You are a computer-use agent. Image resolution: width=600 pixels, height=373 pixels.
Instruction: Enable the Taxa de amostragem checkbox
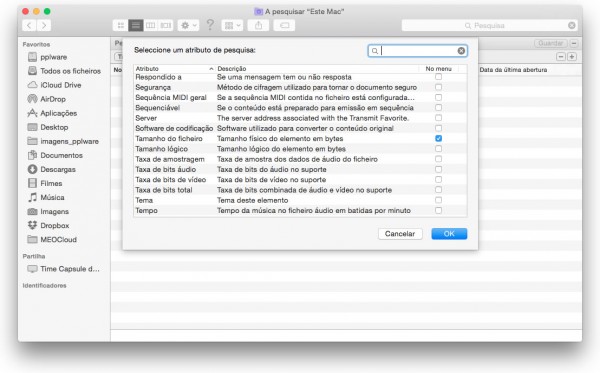coord(439,159)
